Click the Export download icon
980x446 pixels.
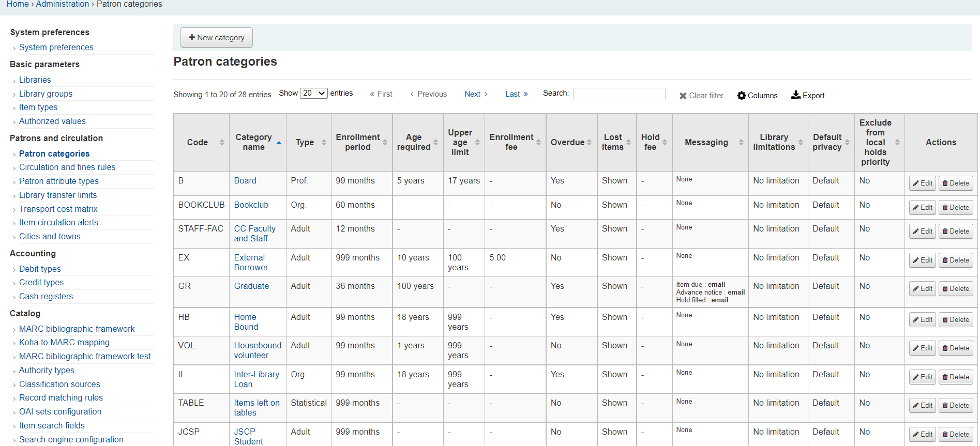796,95
